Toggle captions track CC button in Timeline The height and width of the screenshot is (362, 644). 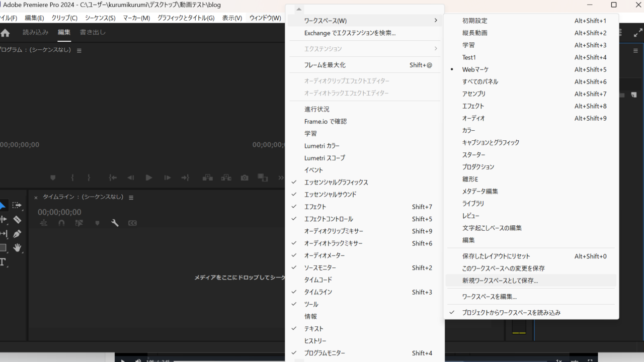pyautogui.click(x=132, y=223)
